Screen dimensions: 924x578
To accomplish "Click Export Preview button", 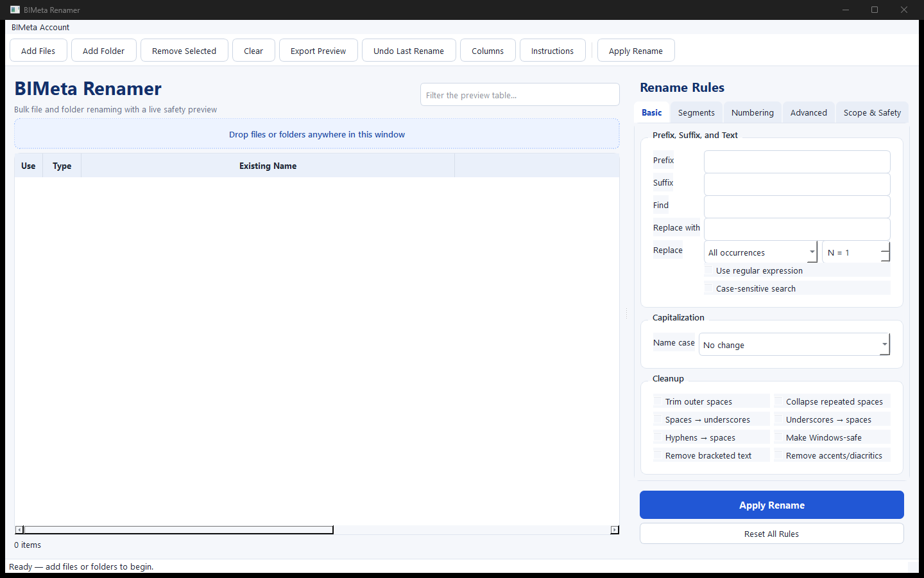I will (318, 51).
